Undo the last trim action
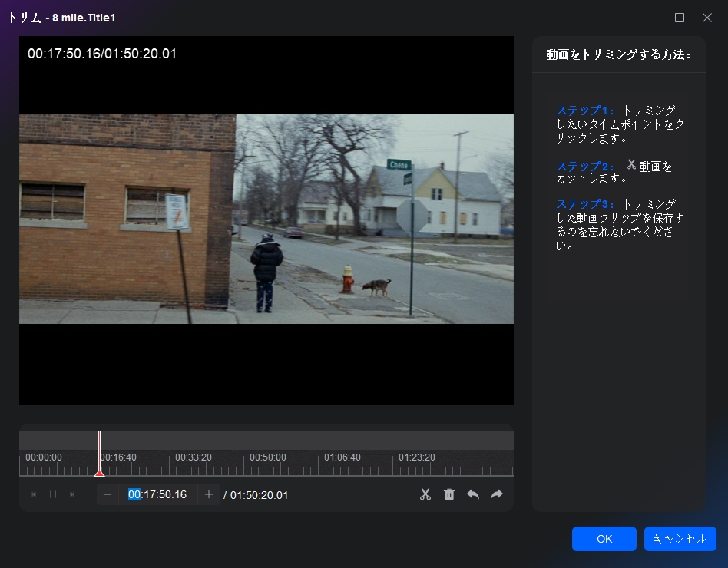Image resolution: width=728 pixels, height=568 pixels. 473,494
